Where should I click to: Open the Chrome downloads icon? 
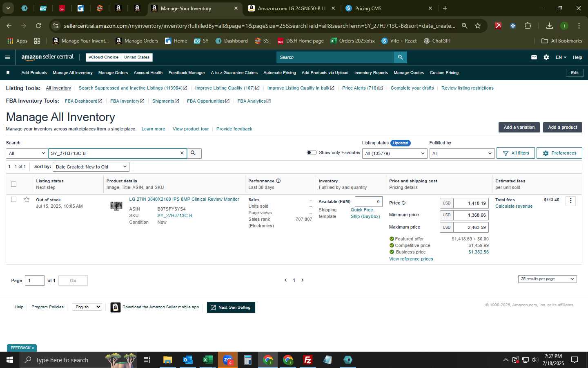pos(550,26)
